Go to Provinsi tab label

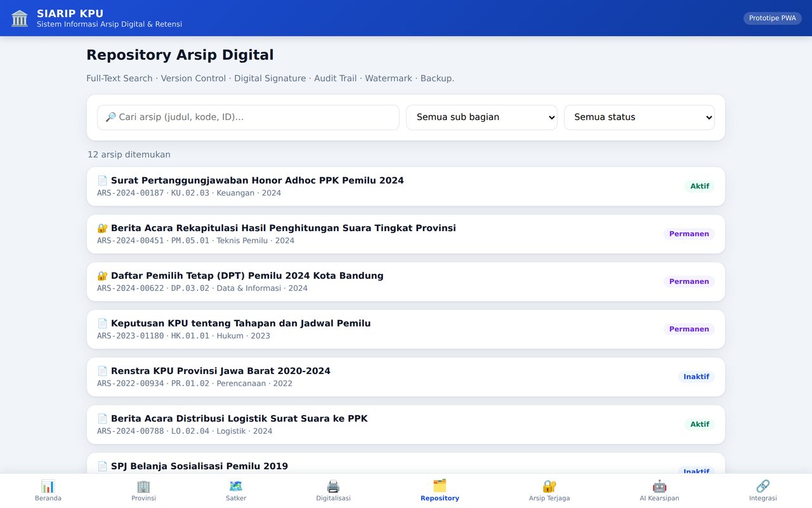[x=143, y=498]
